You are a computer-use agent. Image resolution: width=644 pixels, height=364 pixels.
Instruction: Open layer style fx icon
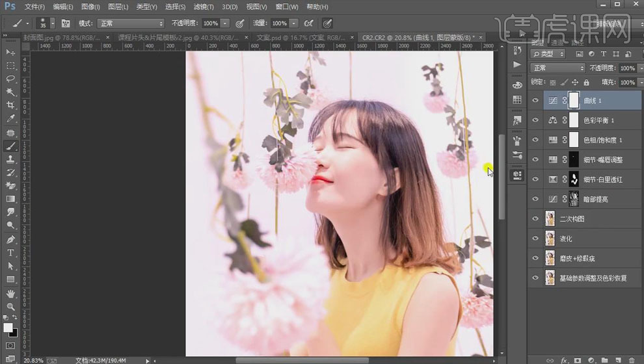(x=565, y=360)
